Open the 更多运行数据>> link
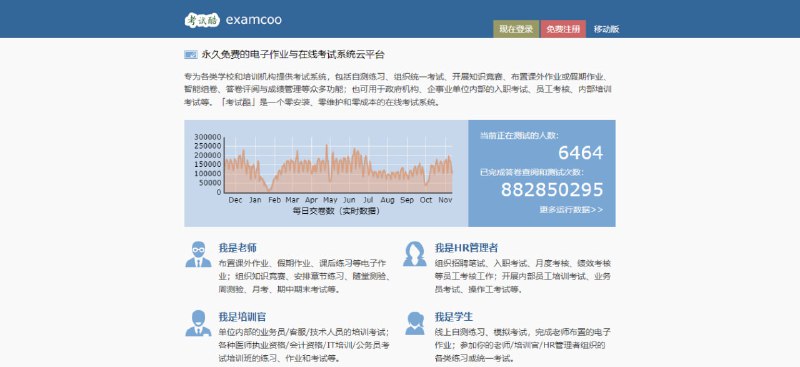This screenshot has width=800, height=367. 571,210
